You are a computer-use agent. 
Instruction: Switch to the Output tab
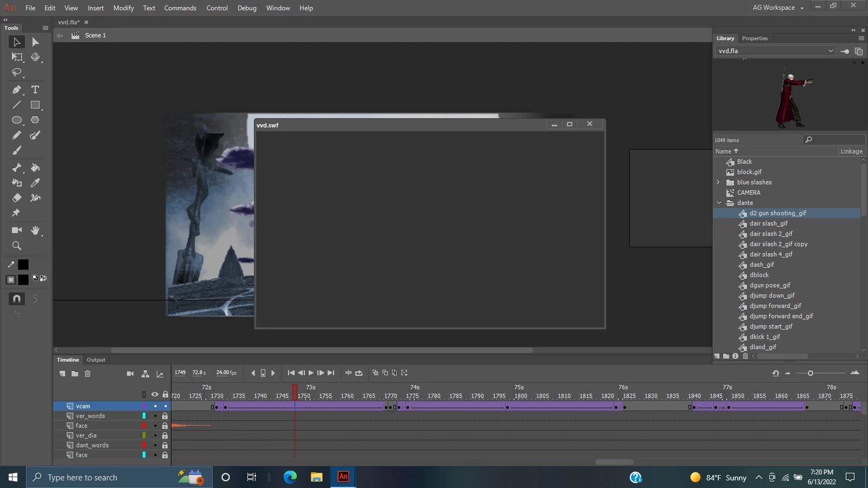[96, 360]
